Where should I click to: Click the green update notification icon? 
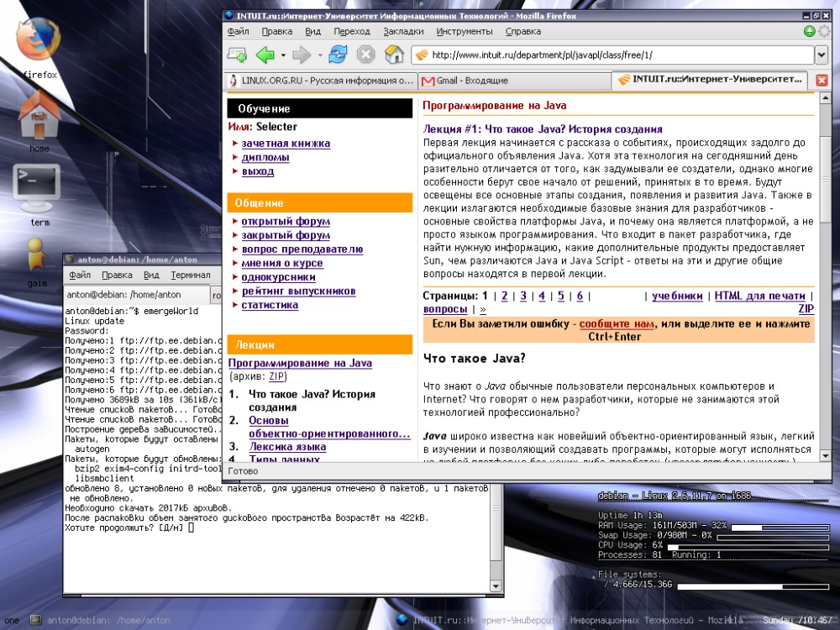click(x=810, y=31)
